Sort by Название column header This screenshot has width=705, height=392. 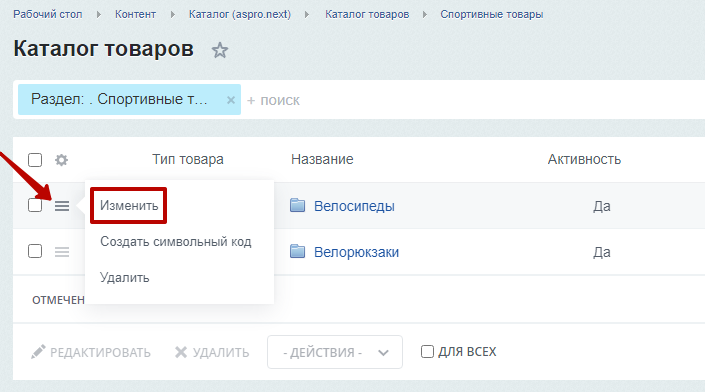(x=322, y=159)
